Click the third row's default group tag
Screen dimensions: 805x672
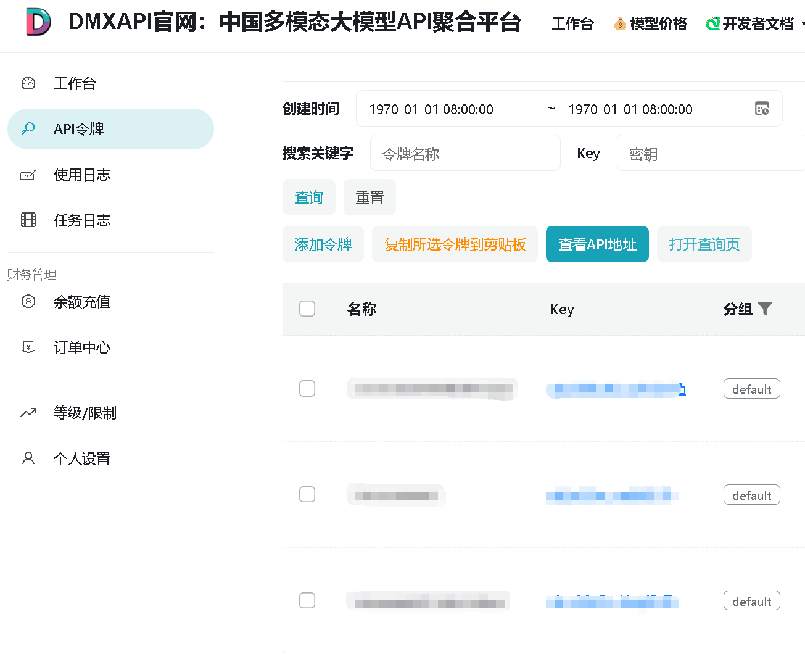pos(751,601)
